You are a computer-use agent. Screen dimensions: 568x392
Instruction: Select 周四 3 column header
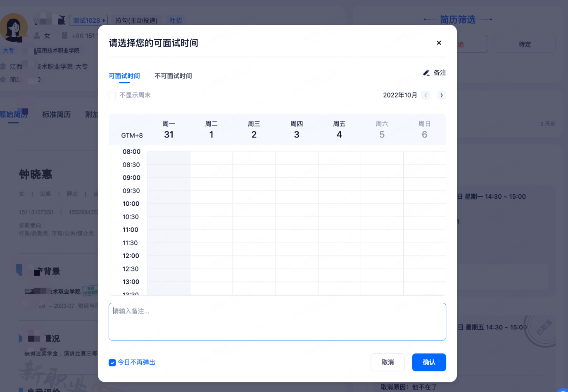[x=297, y=130]
